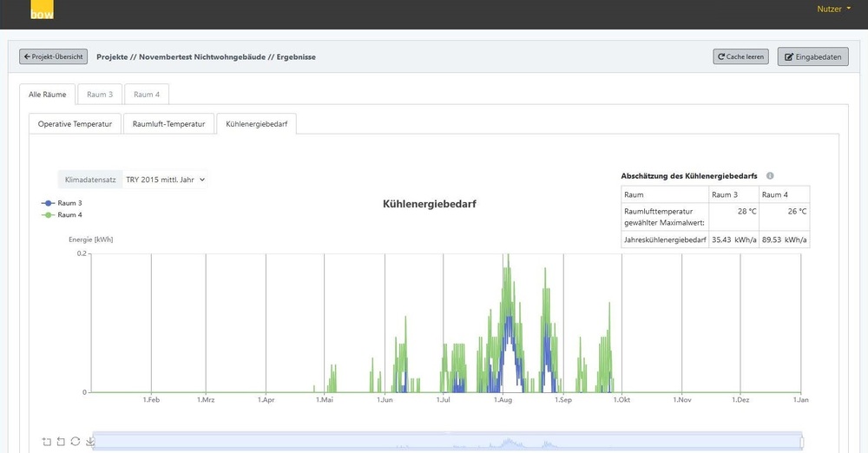Switch to the Raum 4 tab
This screenshot has width=868, height=453.
[x=146, y=94]
